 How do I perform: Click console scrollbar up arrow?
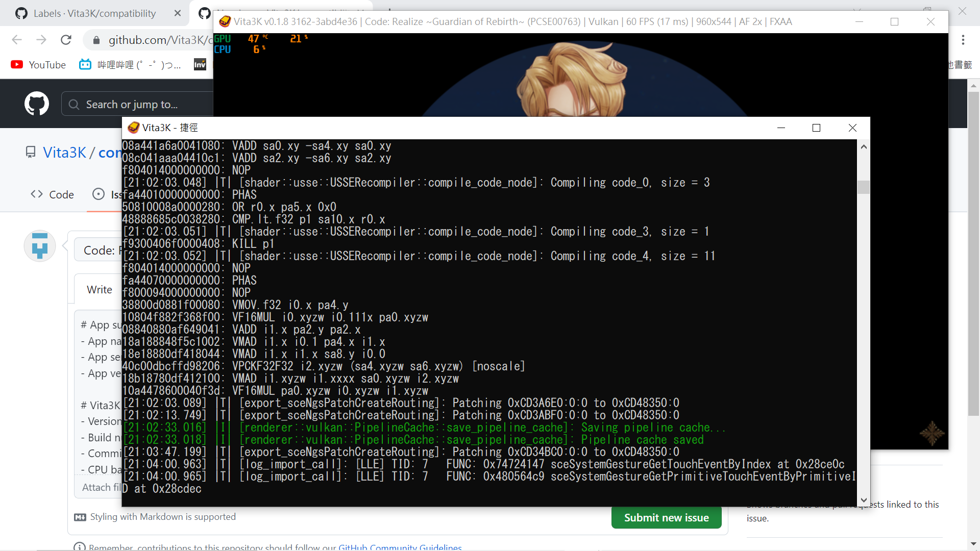(864, 147)
